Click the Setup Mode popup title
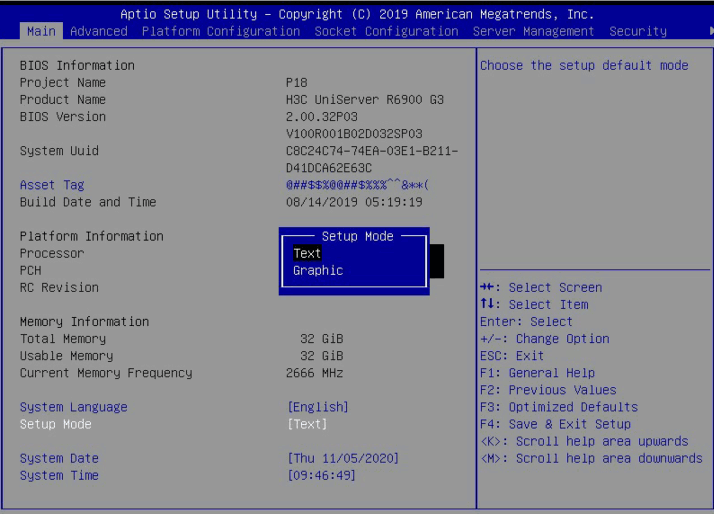Screen dimensions: 714x514 [x=357, y=236]
